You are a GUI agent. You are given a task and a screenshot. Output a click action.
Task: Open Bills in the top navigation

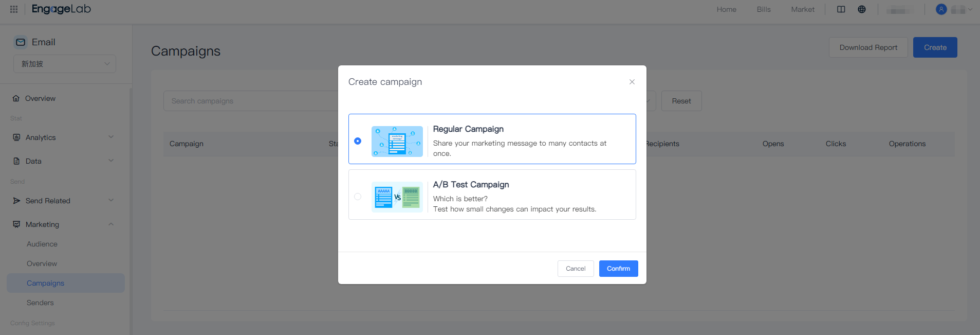click(x=764, y=9)
